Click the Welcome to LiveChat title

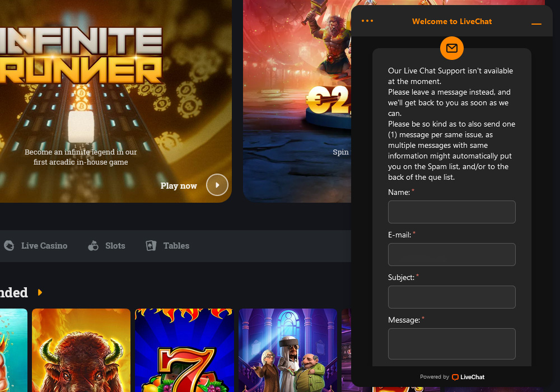tap(452, 21)
